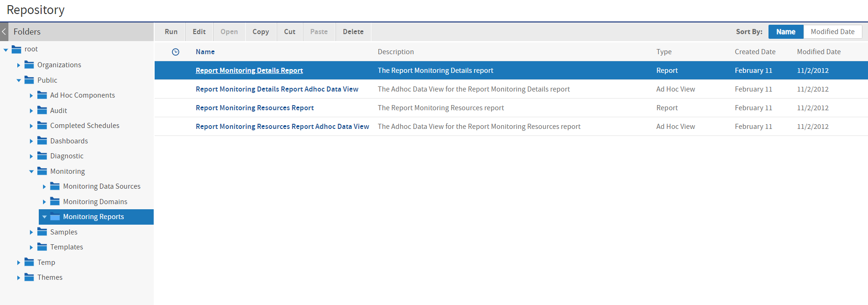Open Report Monitoring Resources Report link
Screen dimensions: 868x305
pos(255,108)
